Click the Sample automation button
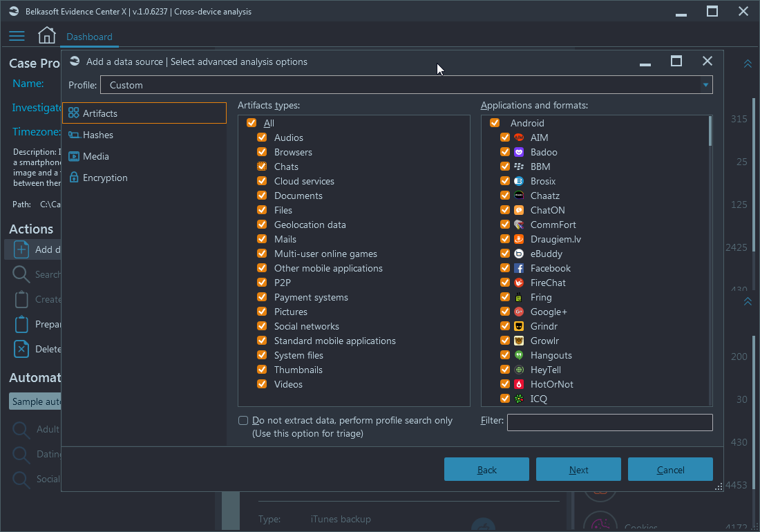The height and width of the screenshot is (532, 760). [x=35, y=401]
